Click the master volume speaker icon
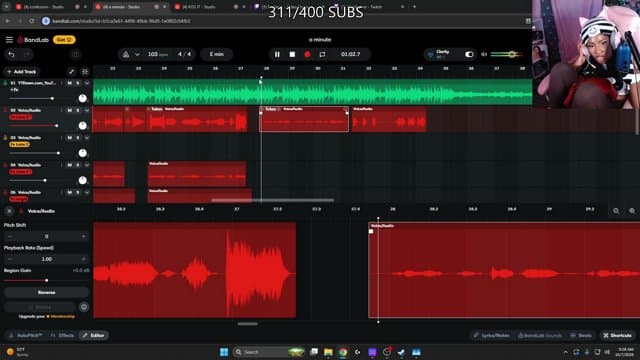 (x=484, y=54)
